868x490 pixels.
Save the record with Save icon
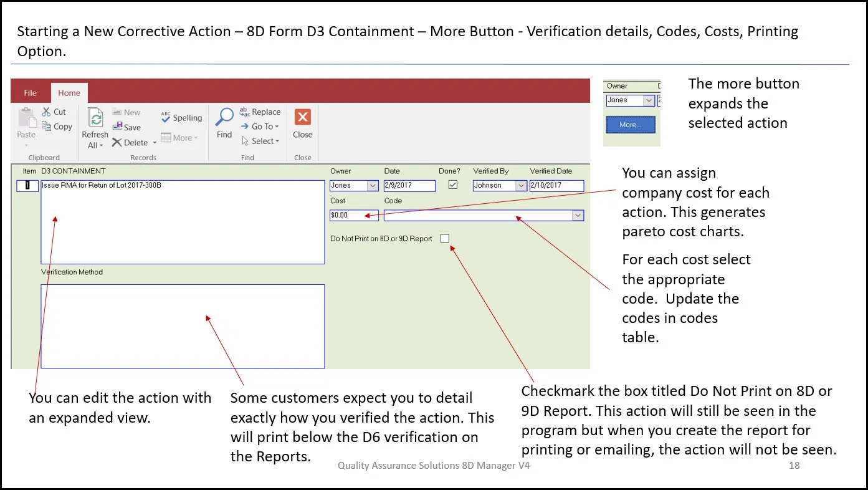(117, 127)
